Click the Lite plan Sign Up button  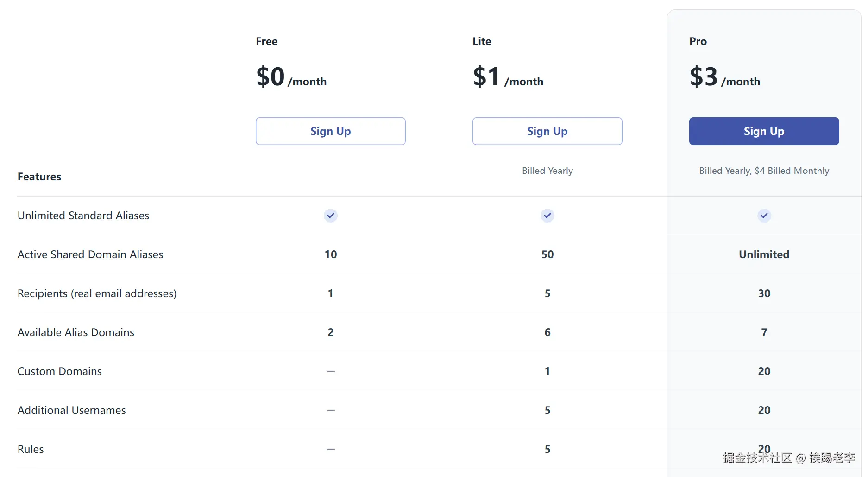point(547,131)
